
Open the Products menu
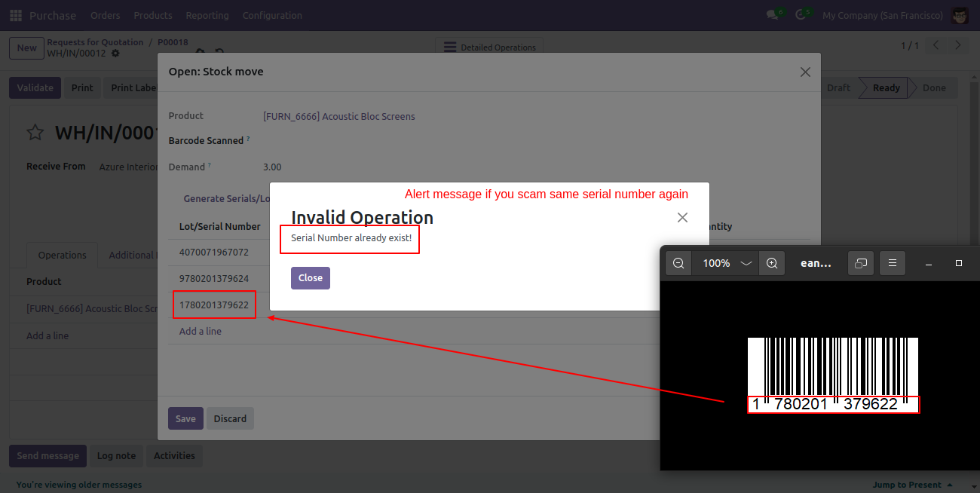pos(153,15)
